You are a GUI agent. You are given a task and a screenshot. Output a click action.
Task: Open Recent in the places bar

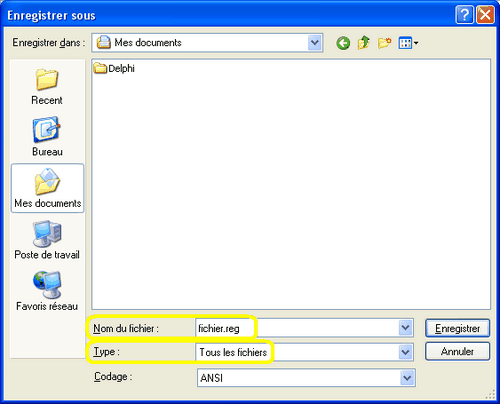(x=47, y=86)
